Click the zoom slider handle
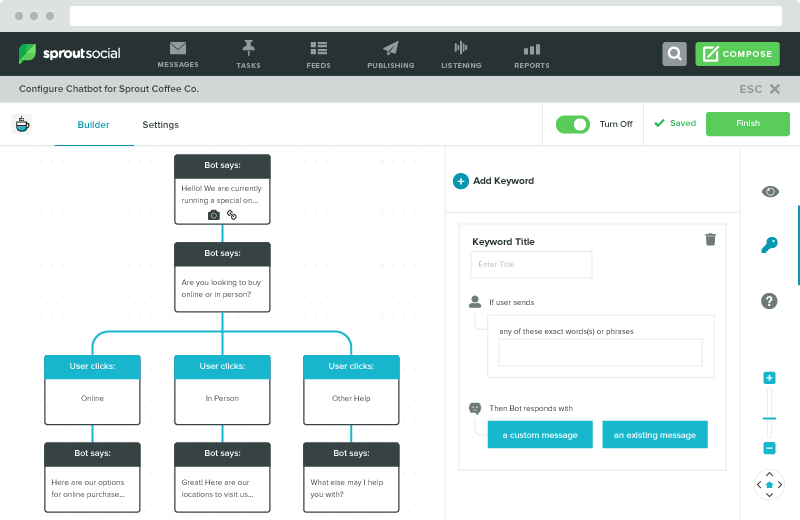This screenshot has width=800, height=520. [x=769, y=418]
